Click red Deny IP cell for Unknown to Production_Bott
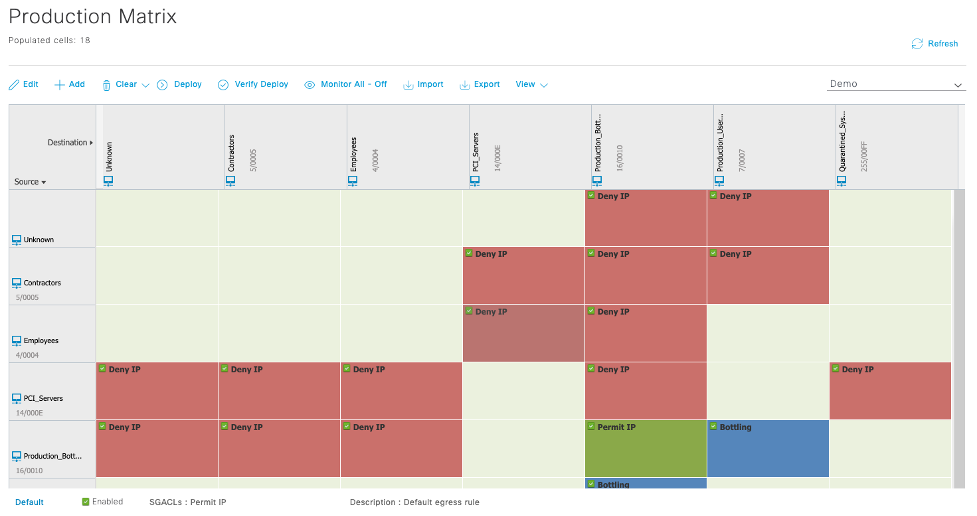This screenshot has height=516, width=977. [x=646, y=218]
